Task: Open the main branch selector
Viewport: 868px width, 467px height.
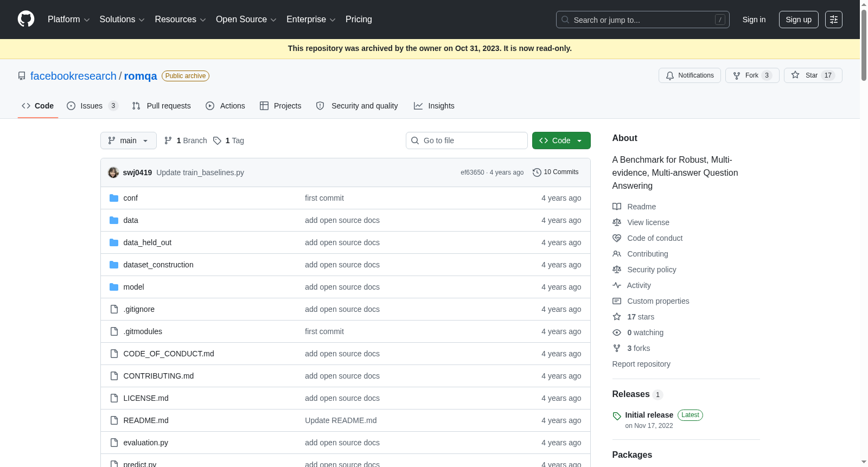Action: (x=129, y=140)
